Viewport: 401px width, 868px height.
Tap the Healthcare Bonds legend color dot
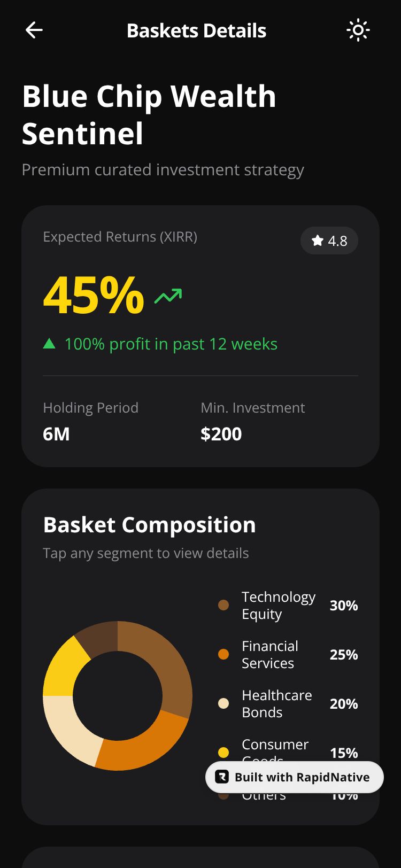tap(223, 703)
